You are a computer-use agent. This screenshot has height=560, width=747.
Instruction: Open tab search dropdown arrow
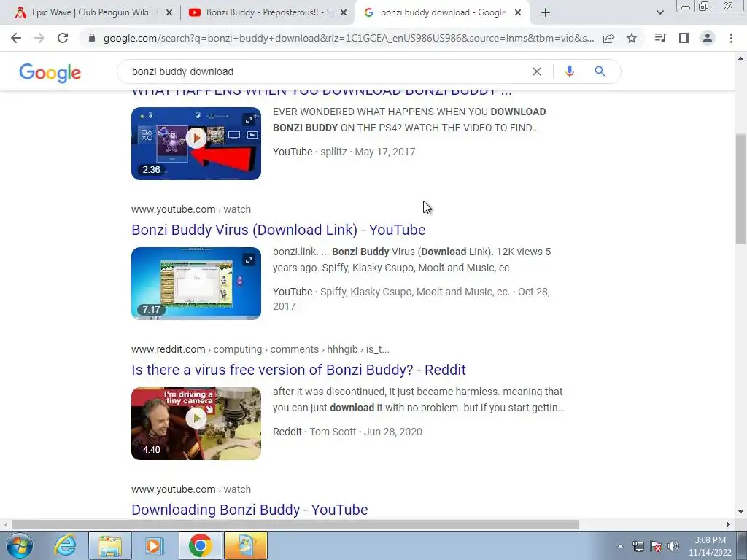click(x=659, y=13)
